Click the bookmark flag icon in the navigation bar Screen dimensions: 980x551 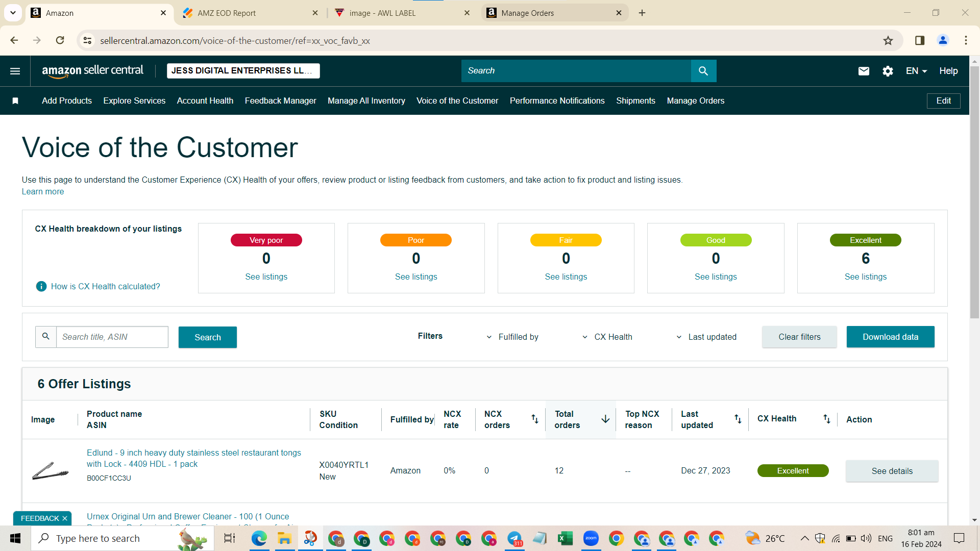click(x=15, y=101)
